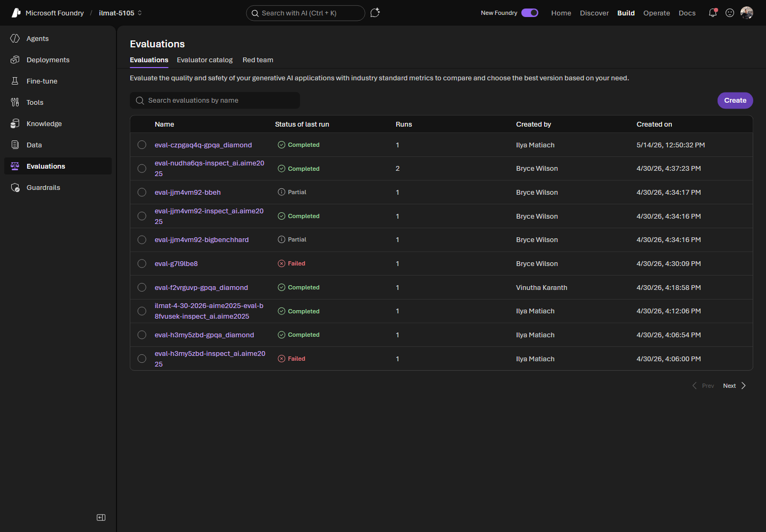Image resolution: width=766 pixels, height=532 pixels.
Task: Select the row radio for eval-nudha6qs-inspect_ai.aime2025
Action: (x=142, y=169)
